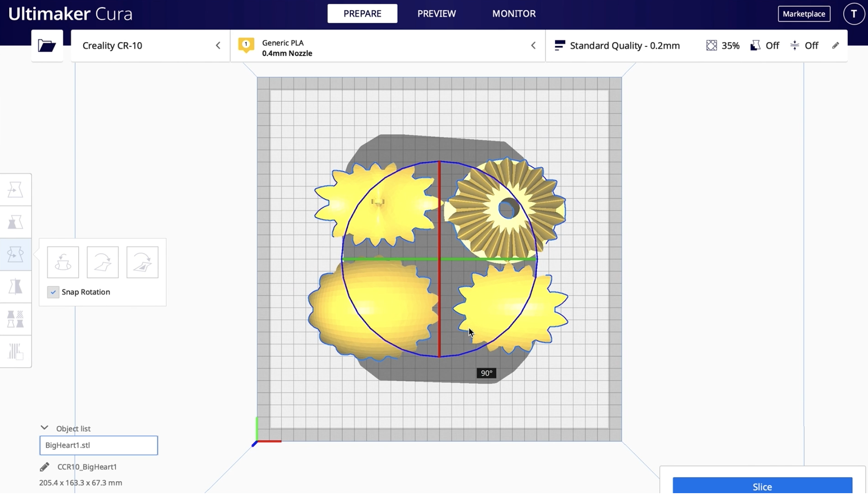Select the Scale tool in left toolbar

16,222
